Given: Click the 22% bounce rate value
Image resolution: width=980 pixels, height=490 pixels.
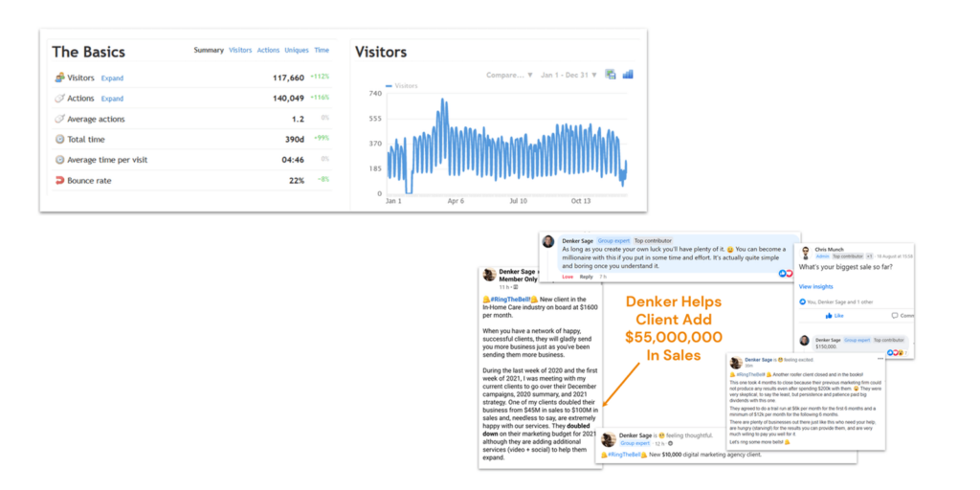Looking at the screenshot, I should 297,181.
